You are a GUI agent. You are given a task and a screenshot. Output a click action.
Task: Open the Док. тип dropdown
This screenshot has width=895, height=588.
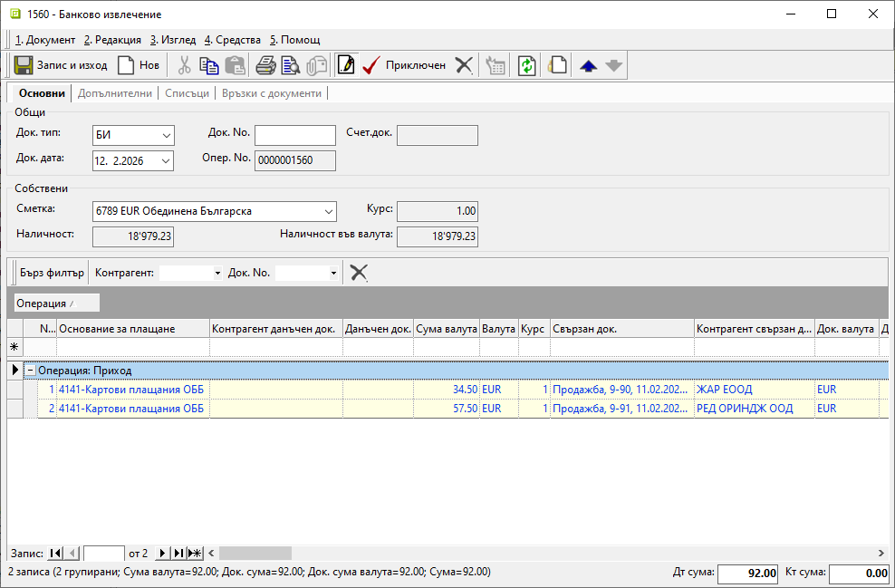(x=166, y=135)
